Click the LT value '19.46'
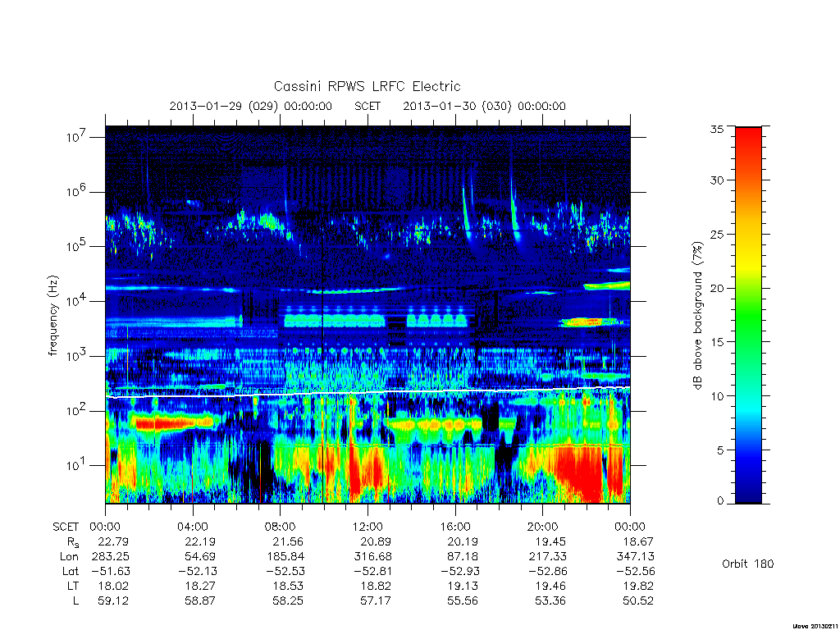The width and height of the screenshot is (840, 630). [550, 586]
